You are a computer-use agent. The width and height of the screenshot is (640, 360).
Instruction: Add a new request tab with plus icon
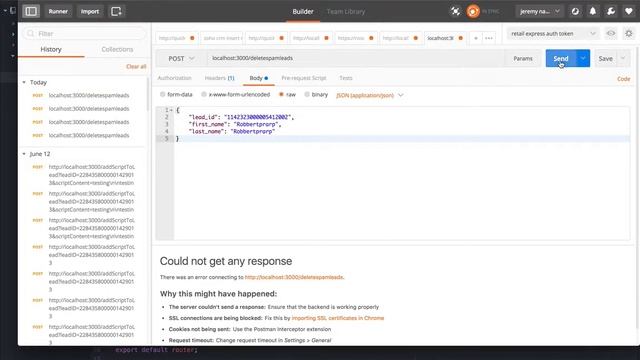tap(476, 38)
